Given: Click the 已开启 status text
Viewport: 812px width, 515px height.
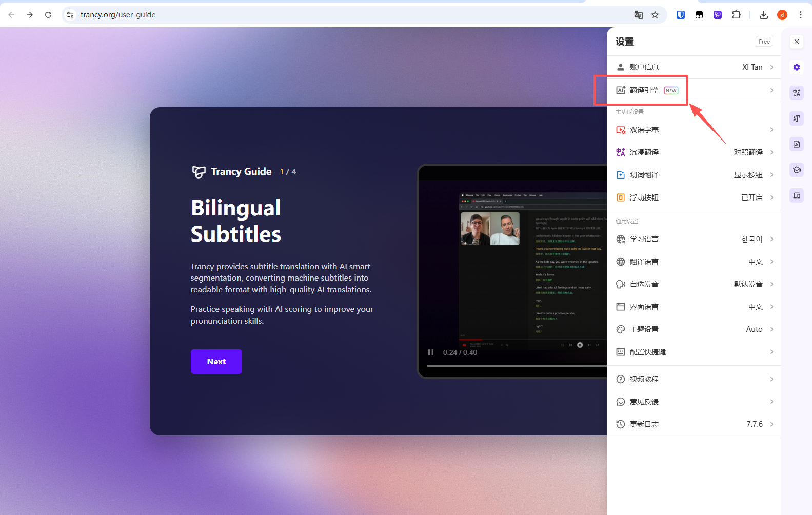Looking at the screenshot, I should pos(752,197).
